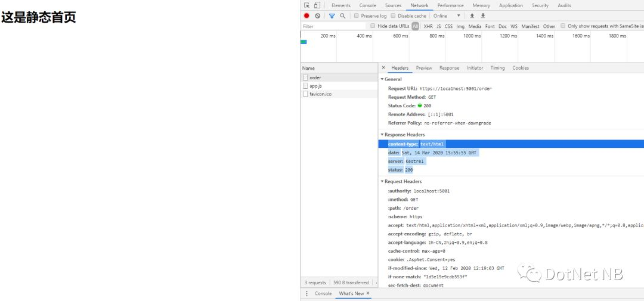Filter requests by CSS
Image resolution: width=644 pixels, height=301 pixels.
pos(448,26)
